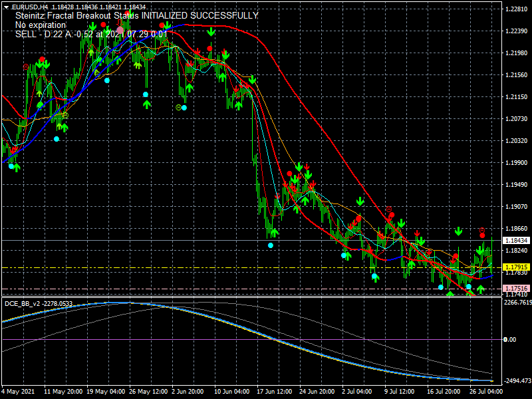
Task: Click the 26 Jul 04:00 time axis label
Action: pyautogui.click(x=486, y=391)
